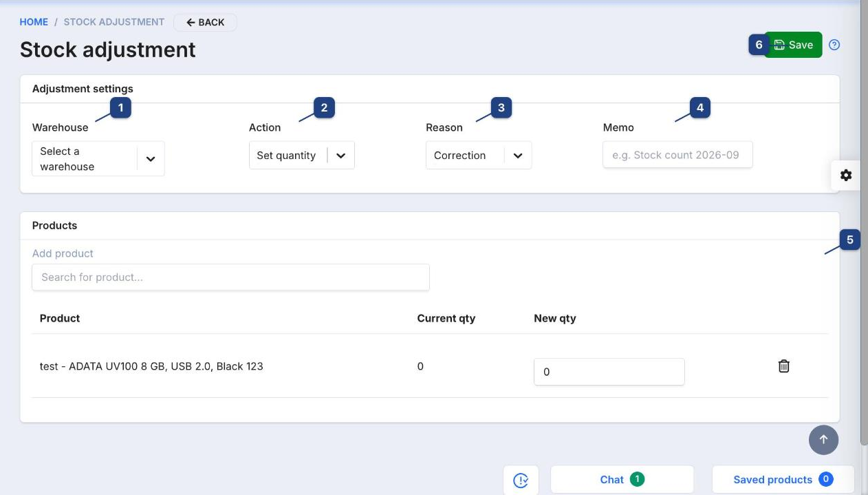The width and height of the screenshot is (868, 495).
Task: Click the 'Memo' field label
Action: coord(618,127)
